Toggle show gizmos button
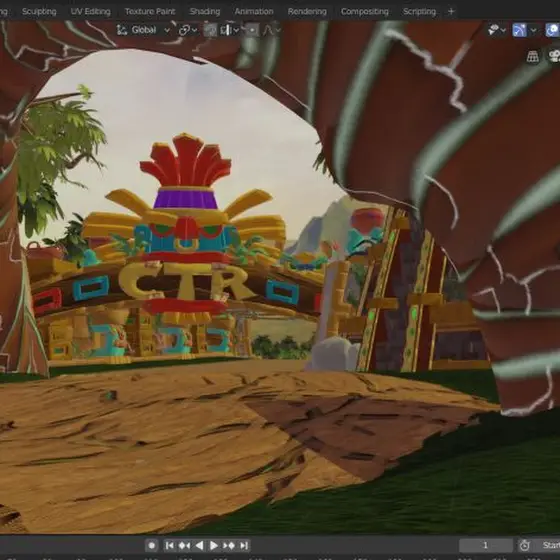 point(519,30)
